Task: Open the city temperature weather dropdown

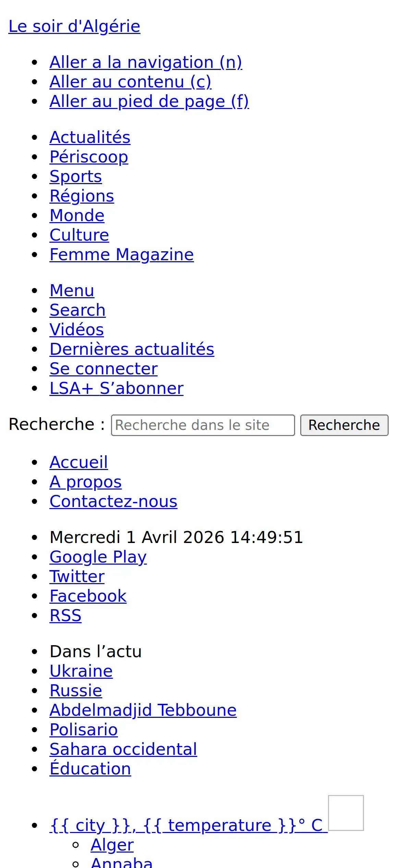Action: [189, 825]
